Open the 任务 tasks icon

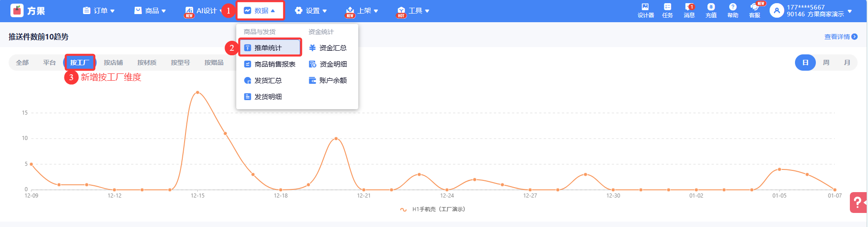(x=667, y=7)
